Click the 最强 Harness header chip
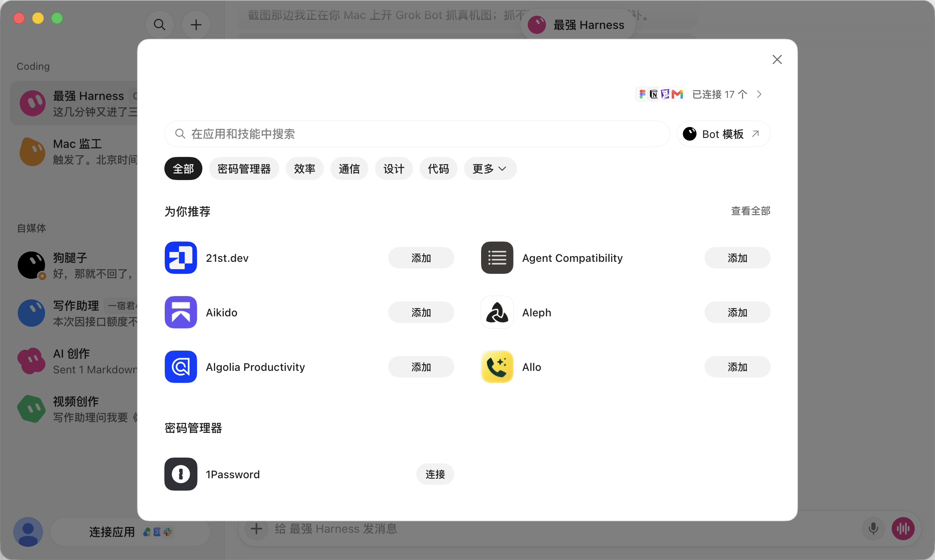 coord(578,25)
